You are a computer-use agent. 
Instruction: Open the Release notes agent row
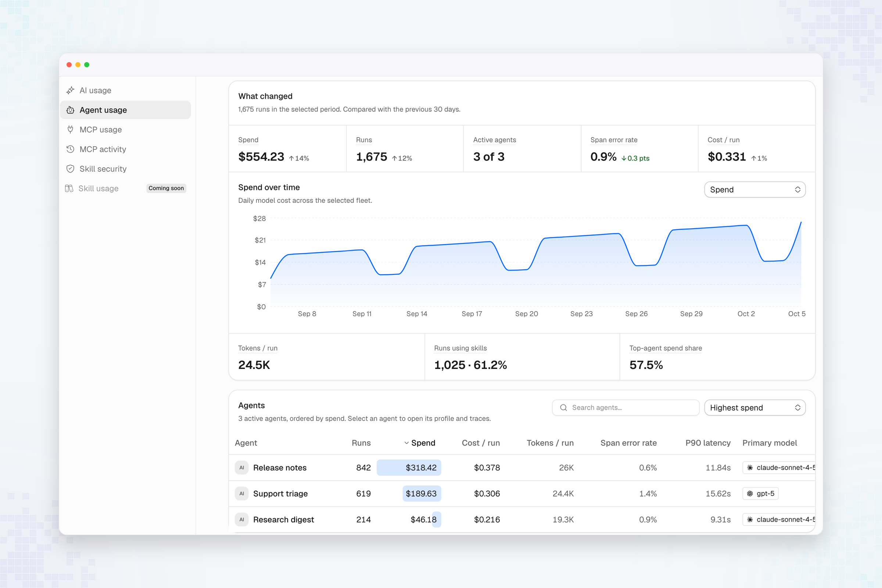tap(521, 467)
